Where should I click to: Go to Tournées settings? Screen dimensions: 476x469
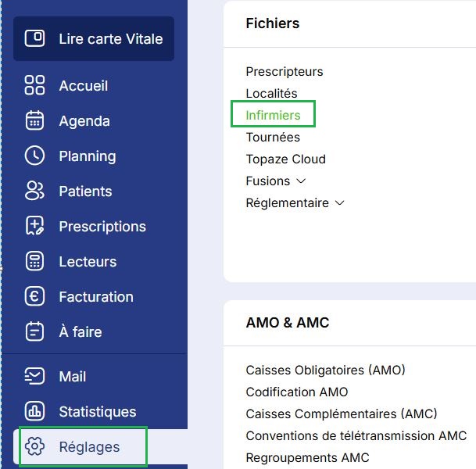click(273, 138)
